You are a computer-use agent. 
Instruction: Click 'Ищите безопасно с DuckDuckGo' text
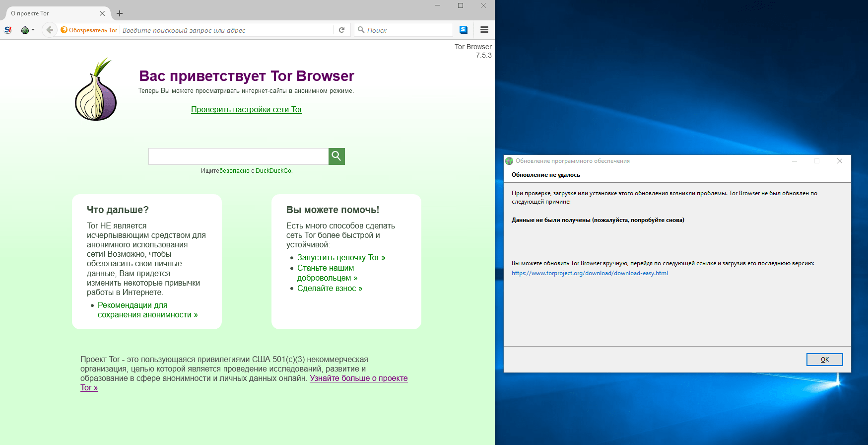click(247, 171)
